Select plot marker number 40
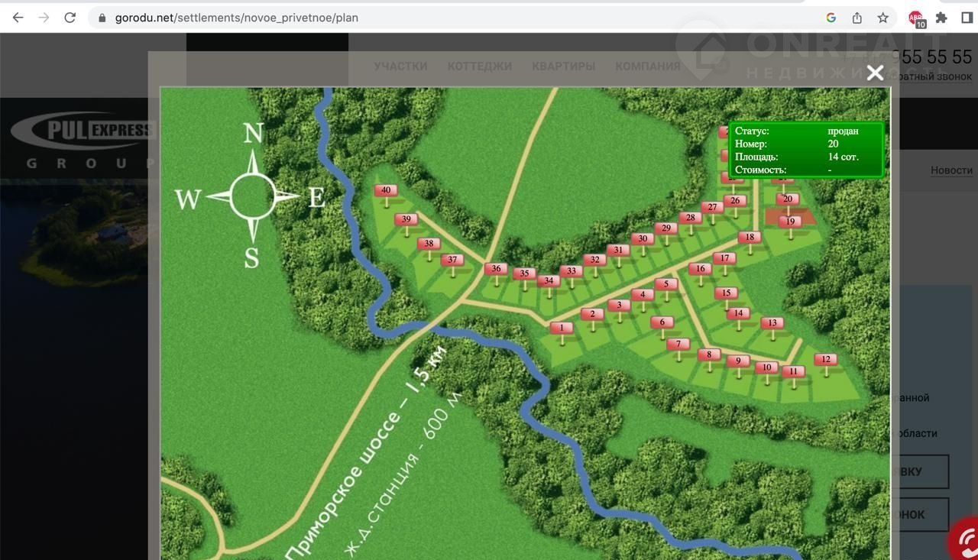978x560 pixels. point(386,191)
